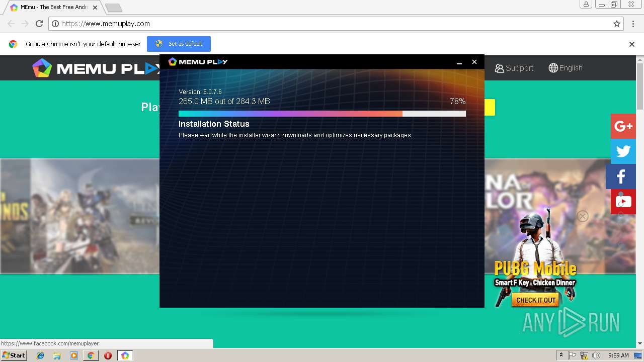Click the left blurred game banner

(79, 216)
